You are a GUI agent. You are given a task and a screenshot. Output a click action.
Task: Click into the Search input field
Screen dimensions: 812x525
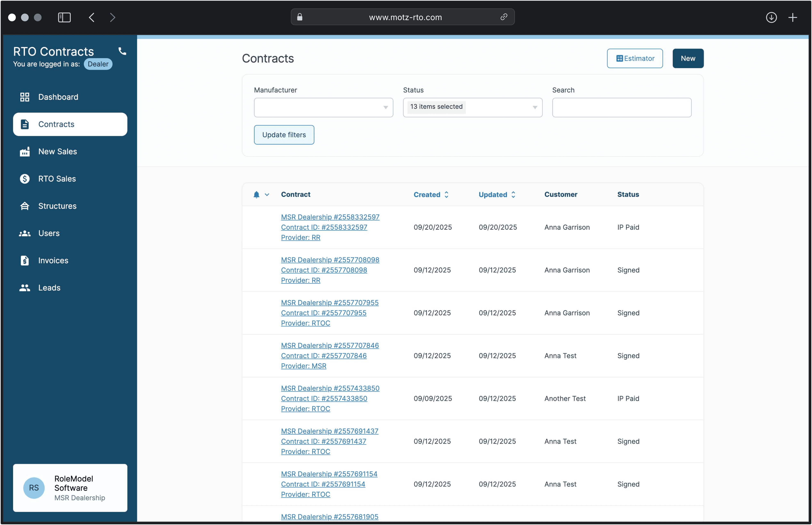pos(622,108)
